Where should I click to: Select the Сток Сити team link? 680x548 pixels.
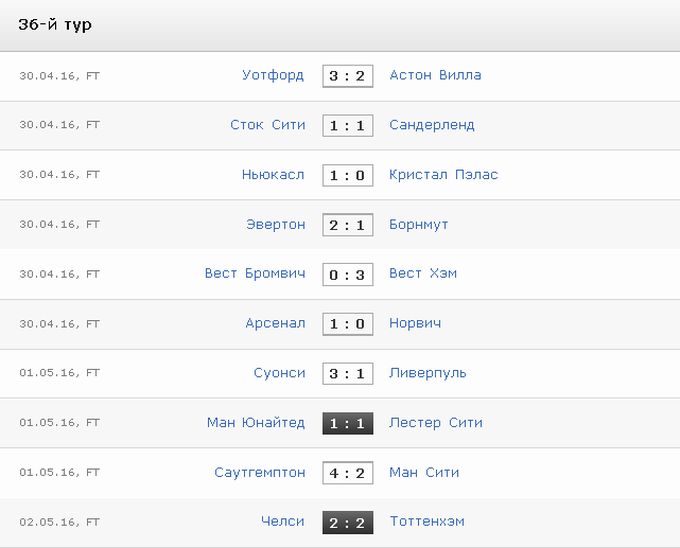pos(267,125)
